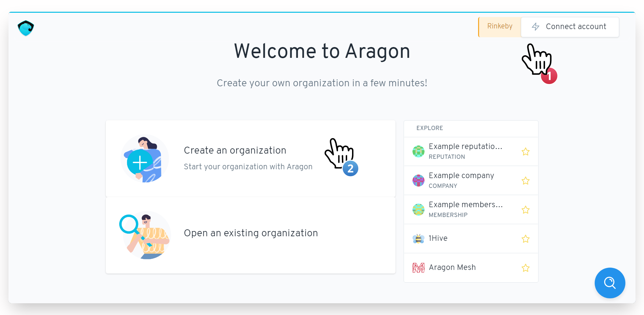The height and width of the screenshot is (315, 644).
Task: Open the blue help search bubble
Action: [610, 283]
